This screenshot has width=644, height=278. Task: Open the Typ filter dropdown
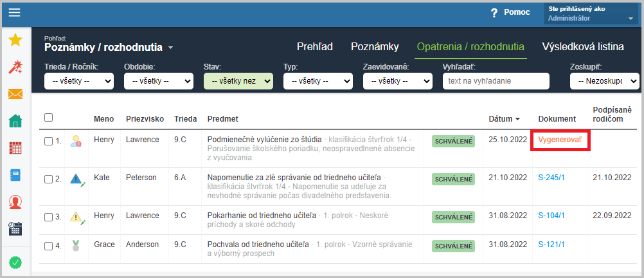318,81
